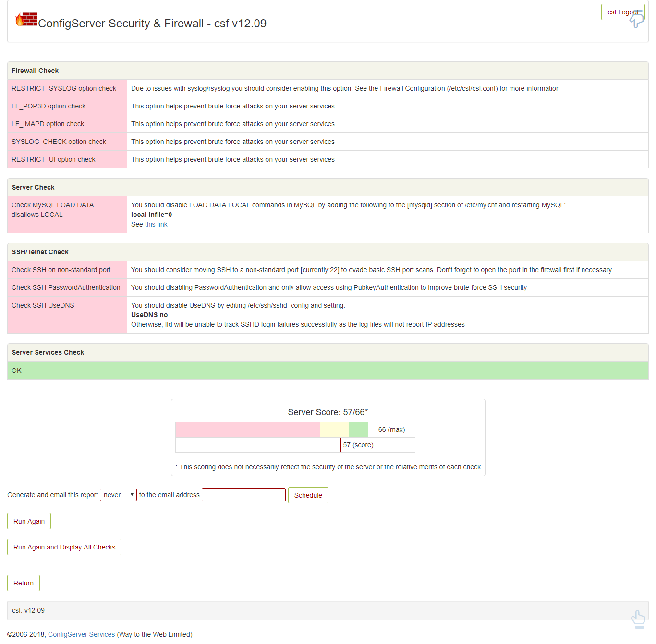656x644 pixels.
Task: Focus the email address input field
Action: point(243,495)
